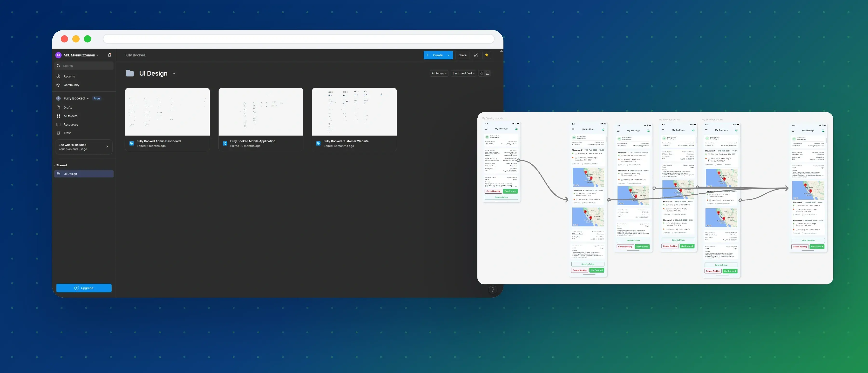Click the star favorite icon in toolbar
Image resolution: width=868 pixels, height=373 pixels.
click(487, 55)
